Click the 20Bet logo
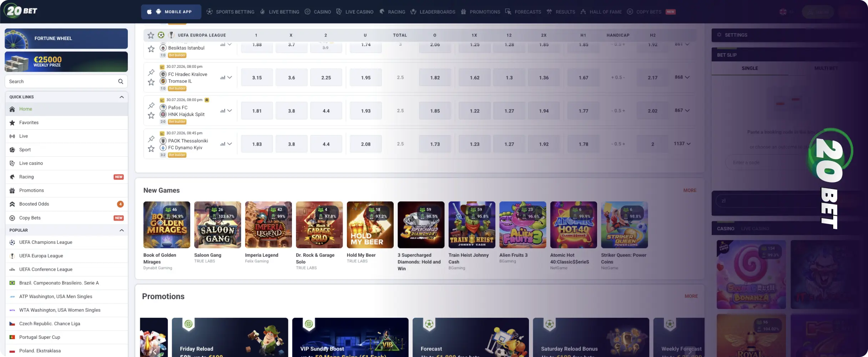This screenshot has width=868, height=357. coord(21,11)
